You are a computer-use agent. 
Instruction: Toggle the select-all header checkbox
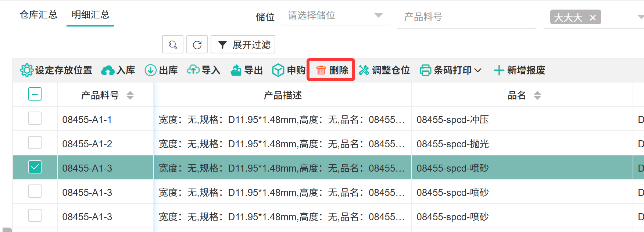[x=35, y=94]
